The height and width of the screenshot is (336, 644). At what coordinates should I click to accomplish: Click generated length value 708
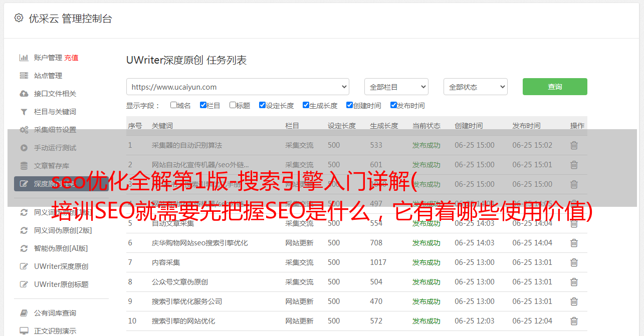pyautogui.click(x=376, y=243)
